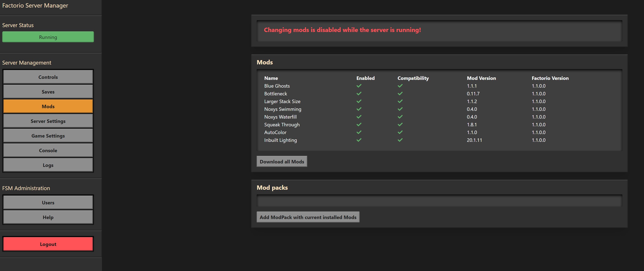The image size is (644, 271).
Task: Select the Noxys Swimming mod name
Action: [x=283, y=109]
